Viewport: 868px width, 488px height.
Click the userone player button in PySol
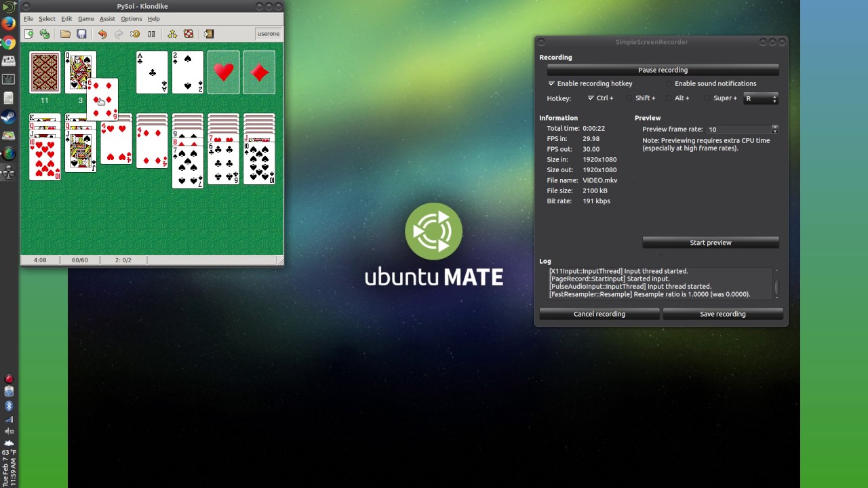click(x=269, y=34)
